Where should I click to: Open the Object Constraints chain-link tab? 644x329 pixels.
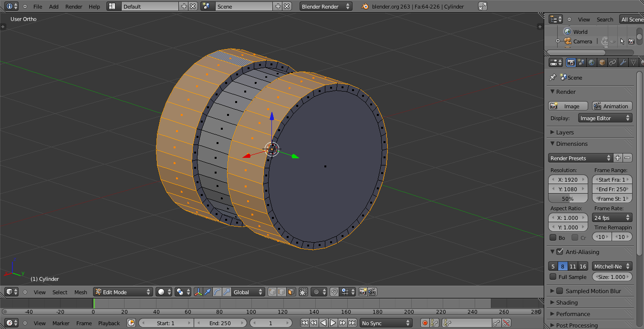coord(613,62)
